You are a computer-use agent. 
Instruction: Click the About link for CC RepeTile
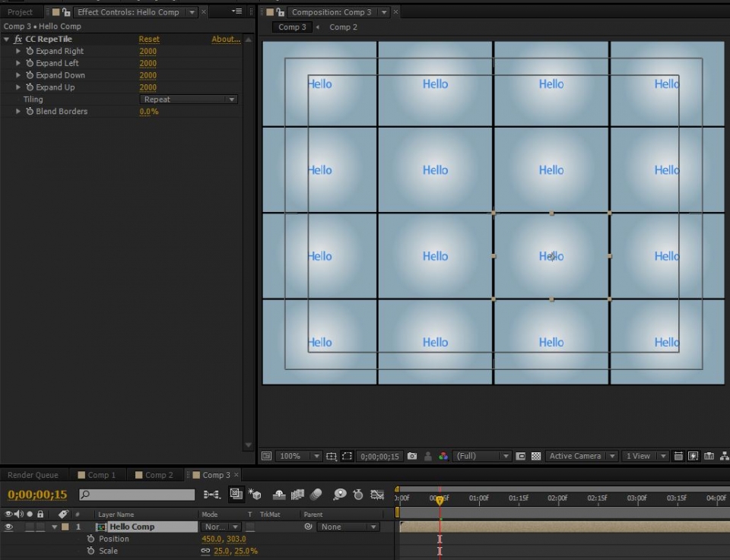(225, 39)
